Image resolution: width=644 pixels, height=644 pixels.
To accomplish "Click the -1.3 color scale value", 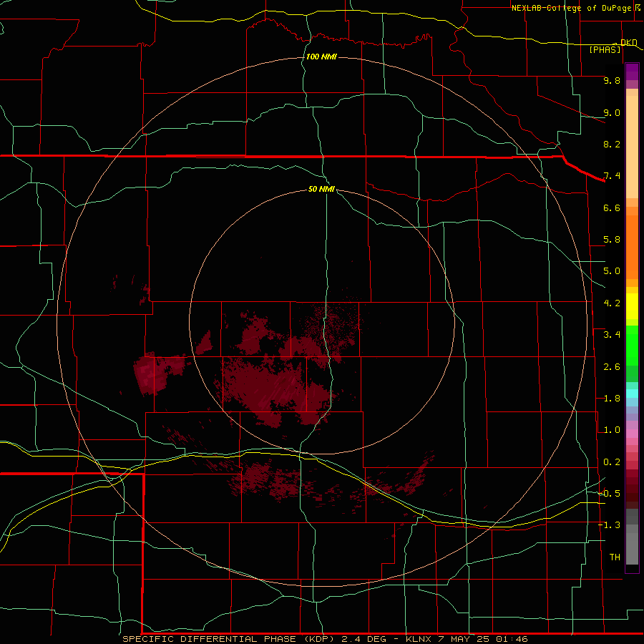I will point(609,525).
